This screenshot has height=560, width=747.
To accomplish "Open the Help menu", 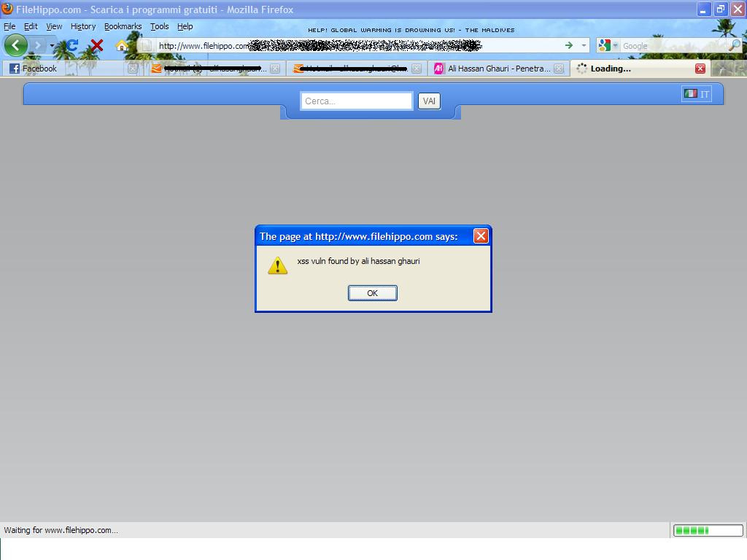I will pos(185,26).
